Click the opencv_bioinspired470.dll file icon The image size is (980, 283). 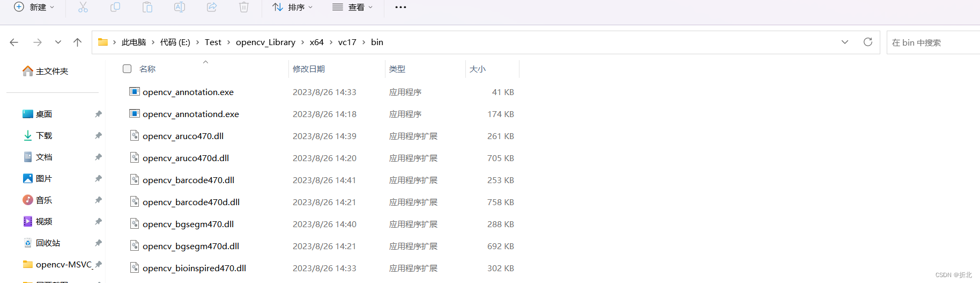click(x=135, y=267)
